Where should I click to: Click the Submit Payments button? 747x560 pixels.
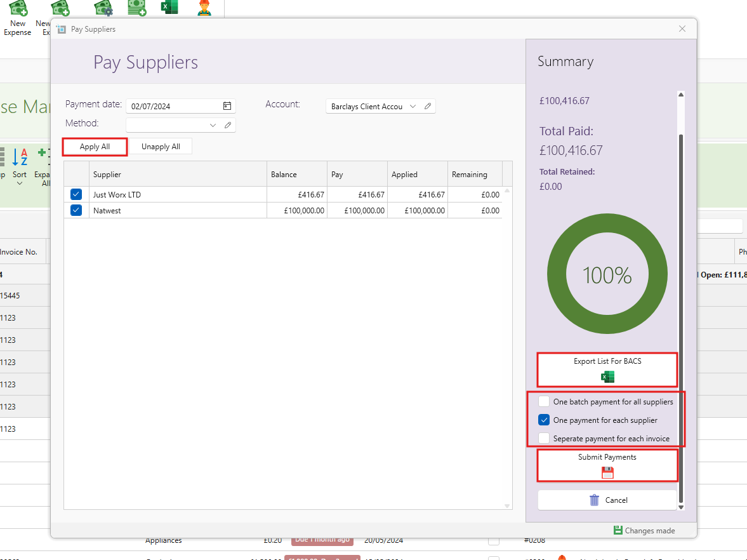(x=607, y=465)
